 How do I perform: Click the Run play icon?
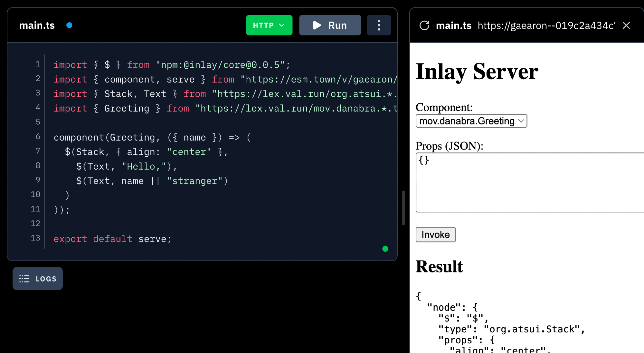point(317,25)
